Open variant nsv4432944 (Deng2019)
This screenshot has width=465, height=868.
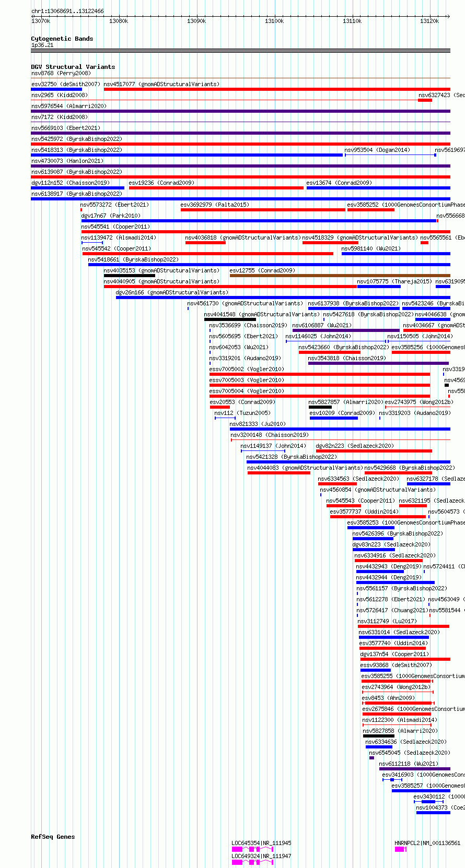tap(389, 577)
